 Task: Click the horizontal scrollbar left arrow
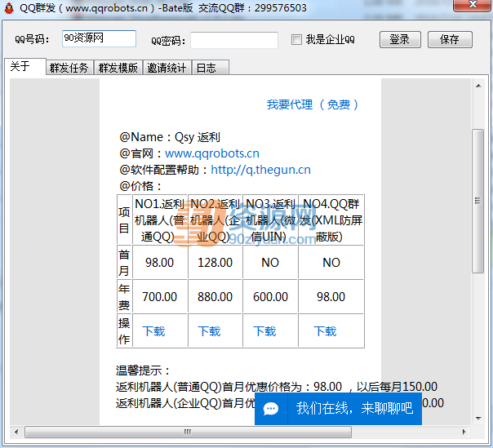point(16,432)
